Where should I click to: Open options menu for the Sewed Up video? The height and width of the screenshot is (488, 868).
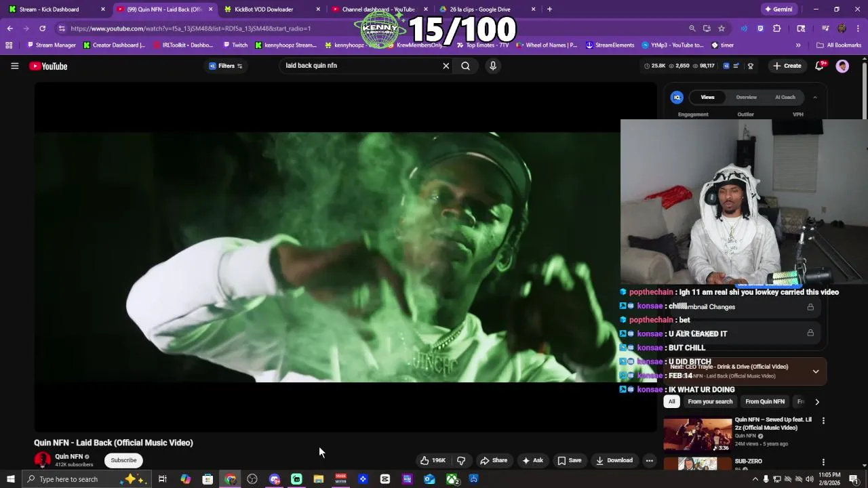click(x=823, y=421)
